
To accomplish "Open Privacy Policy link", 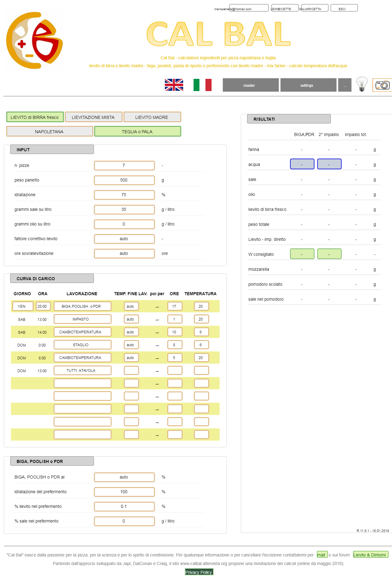I will tap(199, 572).
